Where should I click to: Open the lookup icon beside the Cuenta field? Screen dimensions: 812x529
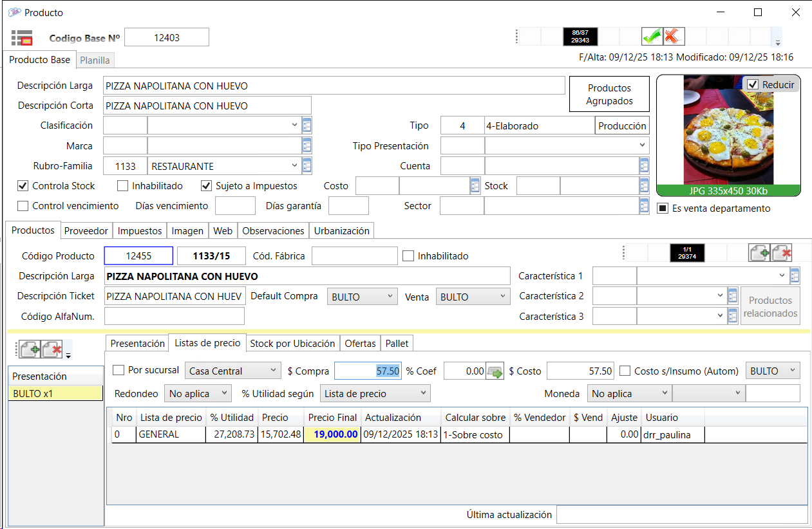tap(644, 166)
